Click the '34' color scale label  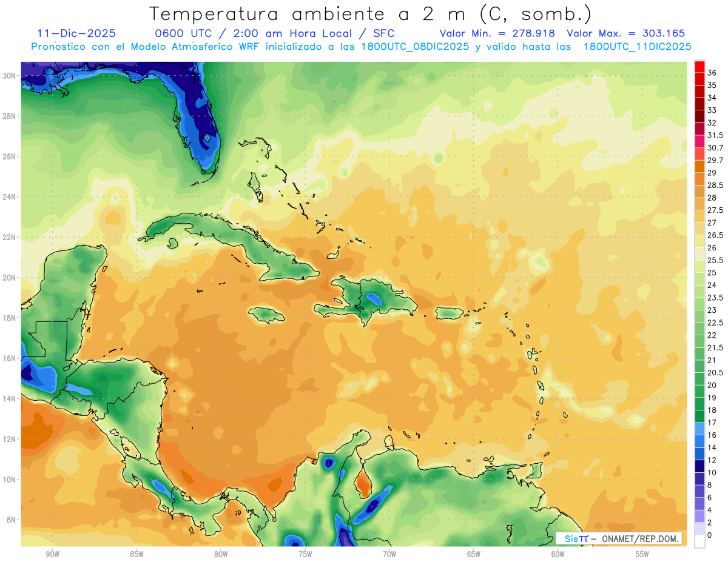click(712, 98)
